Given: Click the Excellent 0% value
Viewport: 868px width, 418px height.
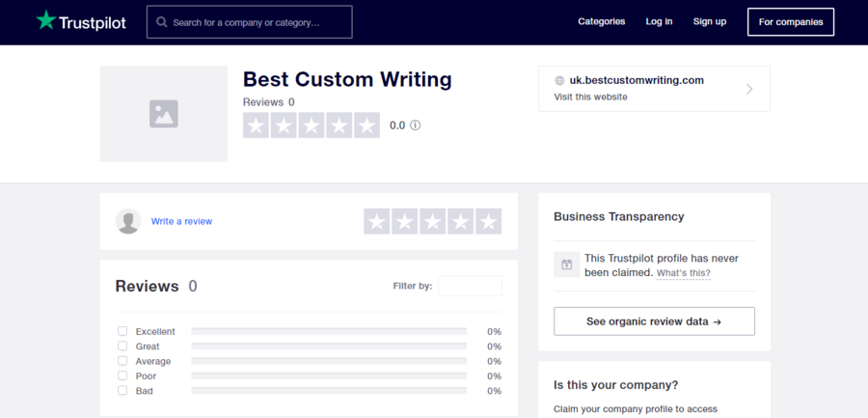Looking at the screenshot, I should (495, 331).
